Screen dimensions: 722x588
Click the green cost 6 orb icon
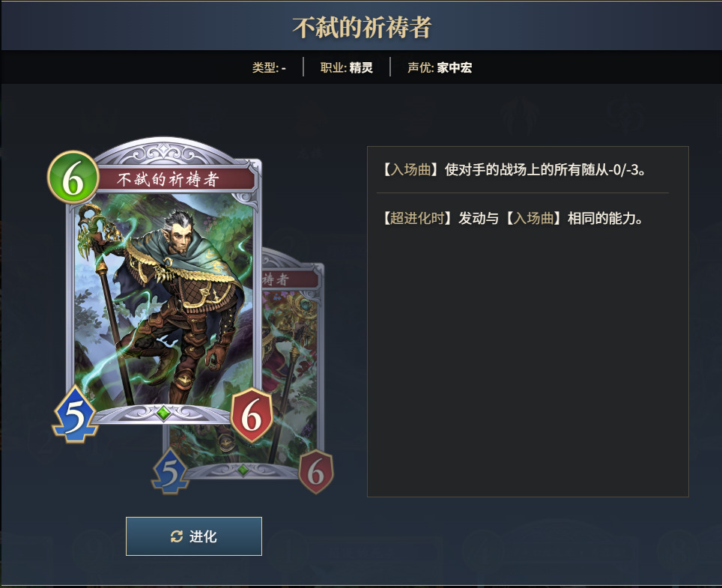(73, 178)
